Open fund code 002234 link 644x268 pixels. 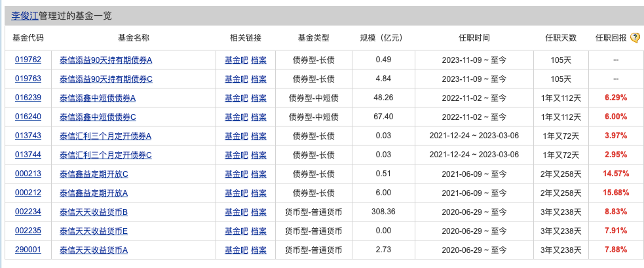28,212
